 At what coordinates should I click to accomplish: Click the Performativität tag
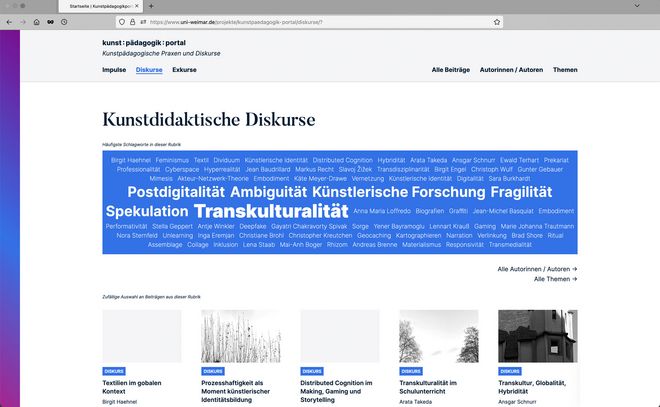126,226
